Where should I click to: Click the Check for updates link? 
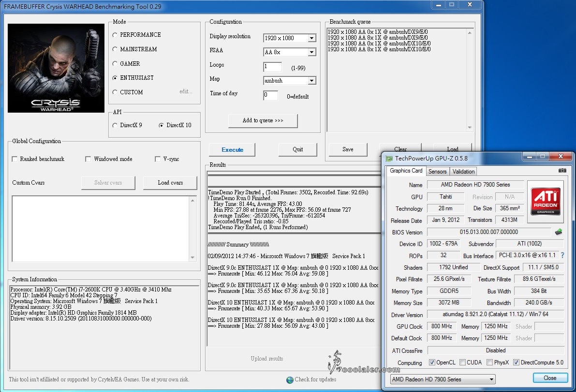coord(315,379)
